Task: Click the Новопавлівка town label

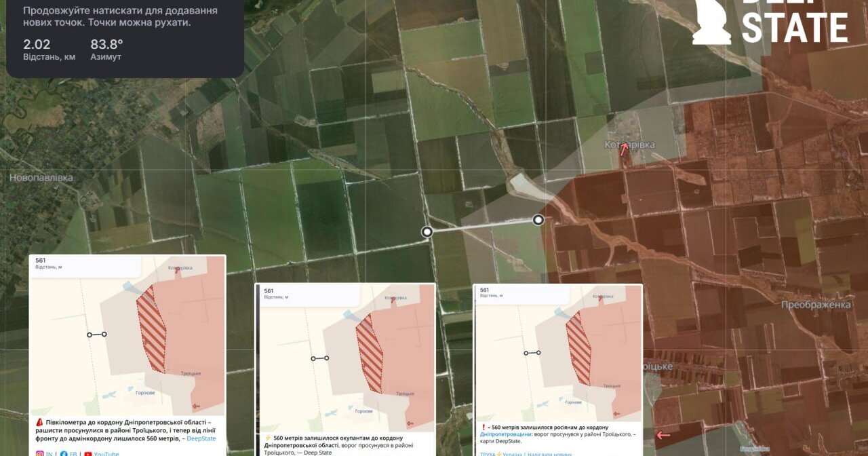Action: (x=41, y=178)
